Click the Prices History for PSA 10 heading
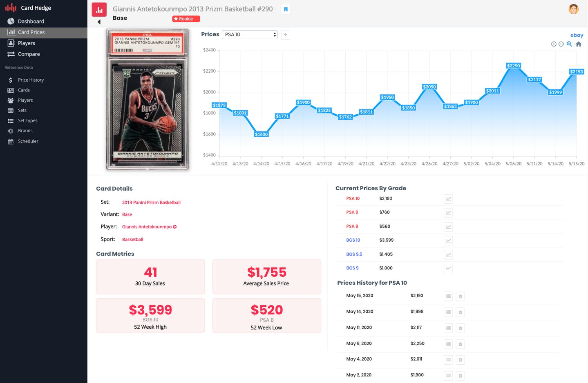 372,283
